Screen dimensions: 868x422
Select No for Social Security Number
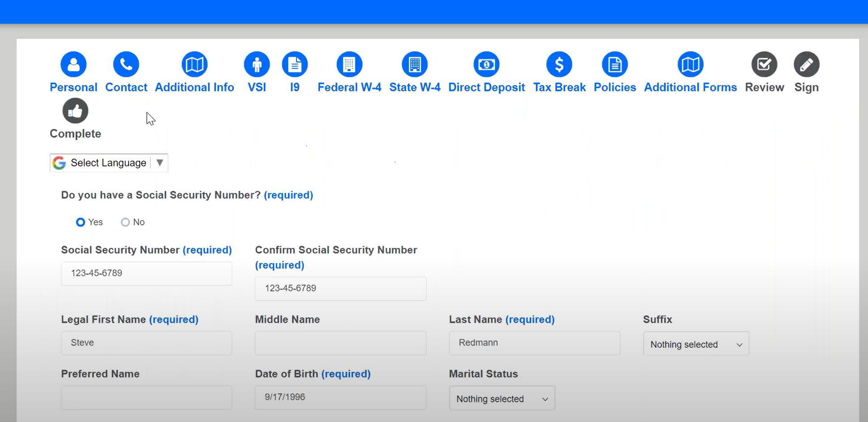pos(125,222)
